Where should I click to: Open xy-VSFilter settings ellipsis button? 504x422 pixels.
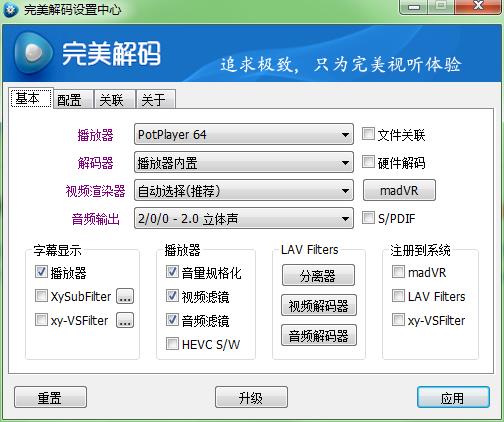(x=125, y=320)
